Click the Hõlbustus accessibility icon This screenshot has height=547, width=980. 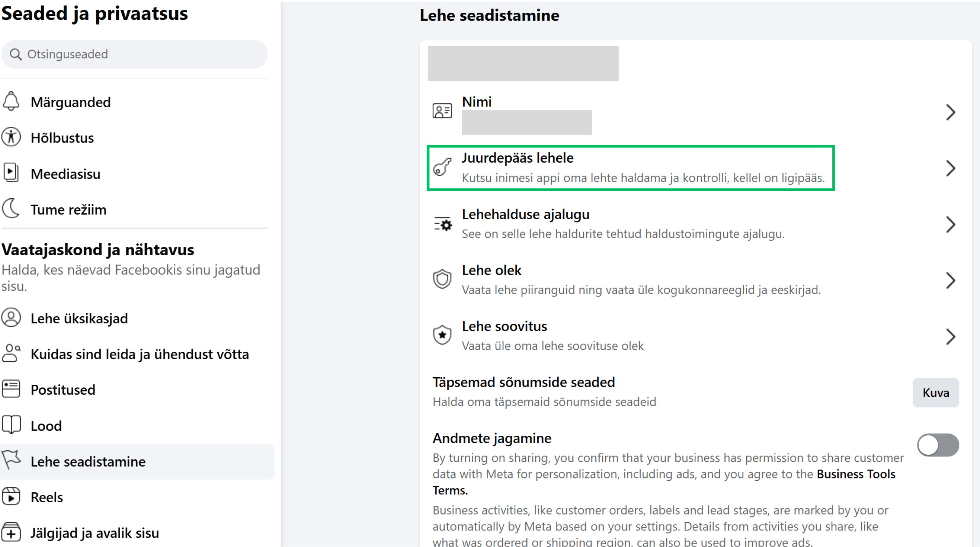(11, 137)
